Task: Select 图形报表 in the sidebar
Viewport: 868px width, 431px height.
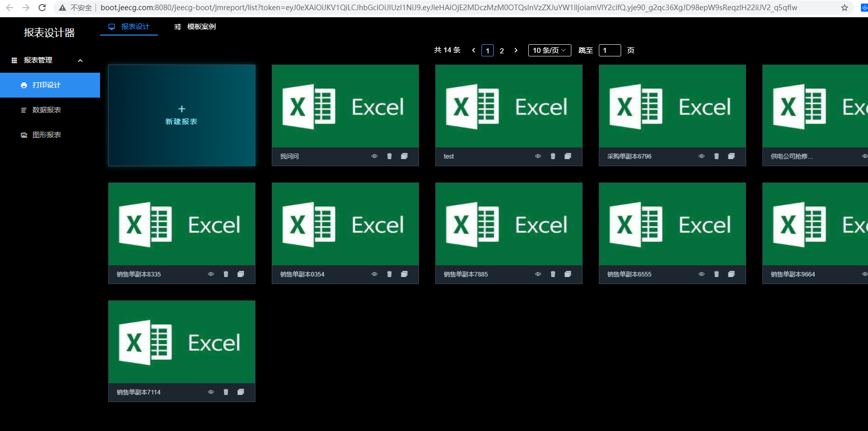Action: (x=50, y=135)
